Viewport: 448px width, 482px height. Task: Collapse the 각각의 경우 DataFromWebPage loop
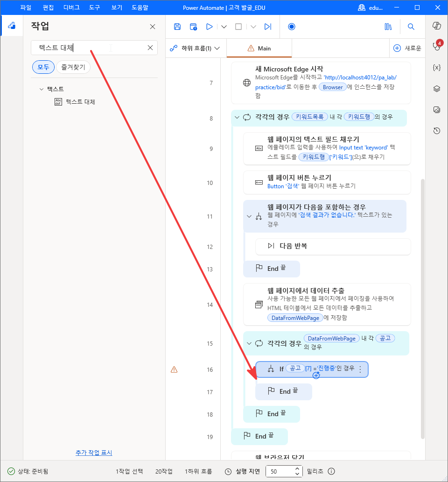249,343
